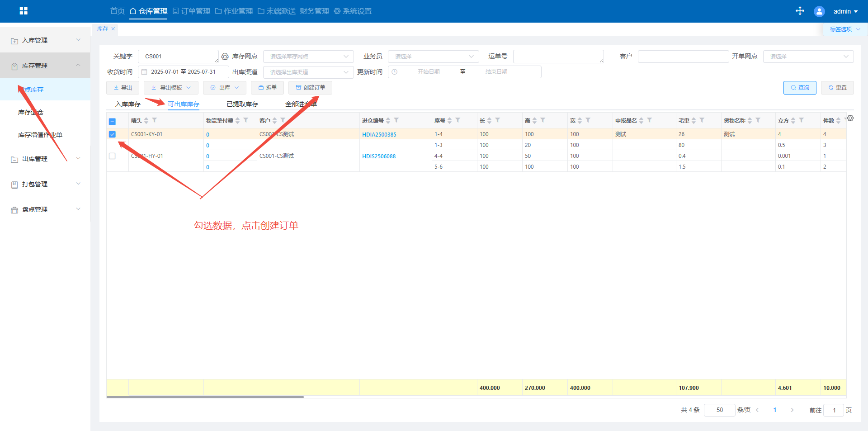Image resolution: width=868 pixels, height=431 pixels.
Task: Toggle the select-all header checkbox
Action: click(x=112, y=121)
